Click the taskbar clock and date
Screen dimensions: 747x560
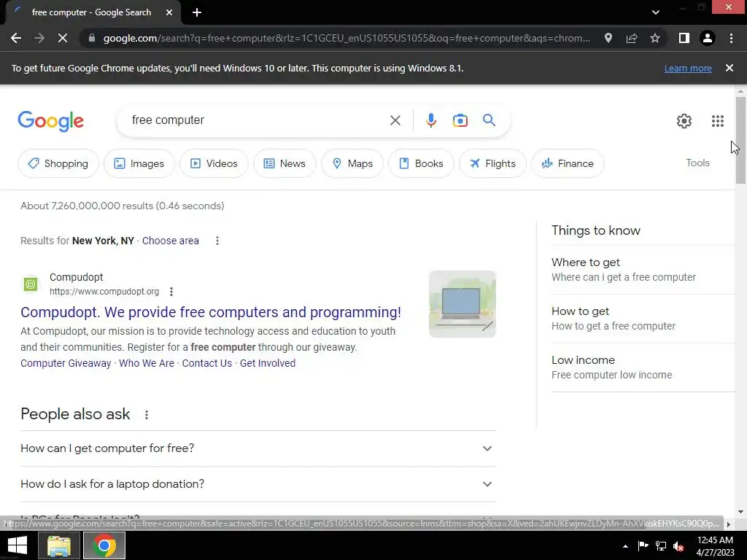(715, 546)
